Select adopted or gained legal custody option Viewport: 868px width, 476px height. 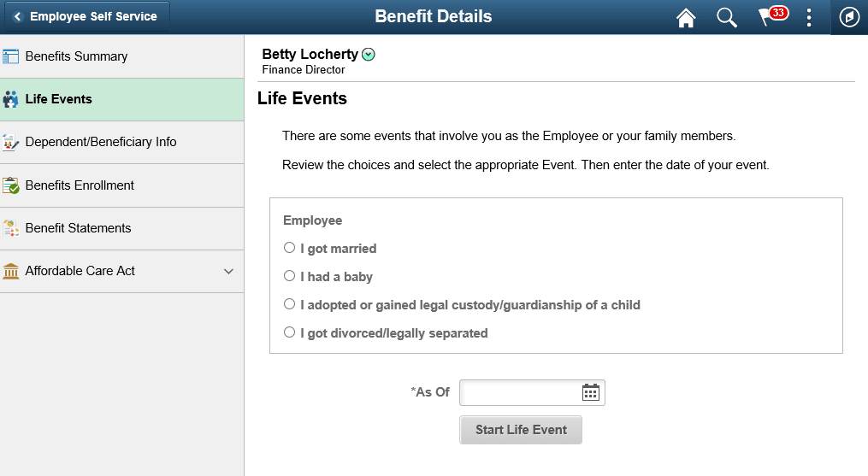point(289,304)
